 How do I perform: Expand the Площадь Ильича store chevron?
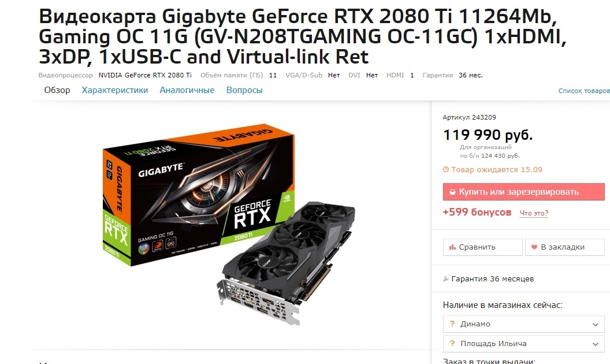(595, 344)
